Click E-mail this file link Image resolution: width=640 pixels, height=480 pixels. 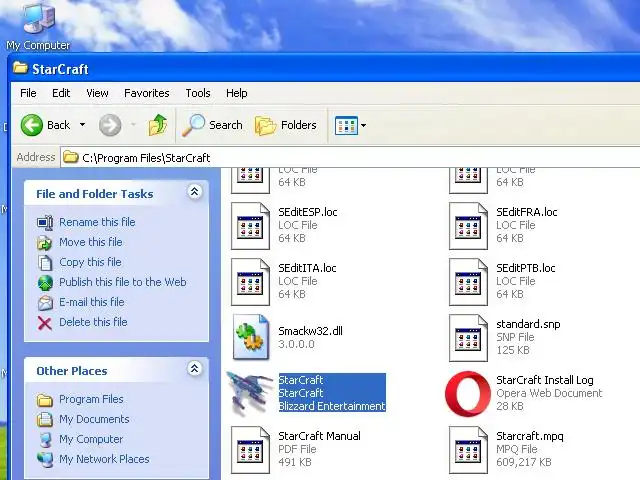pos(91,302)
